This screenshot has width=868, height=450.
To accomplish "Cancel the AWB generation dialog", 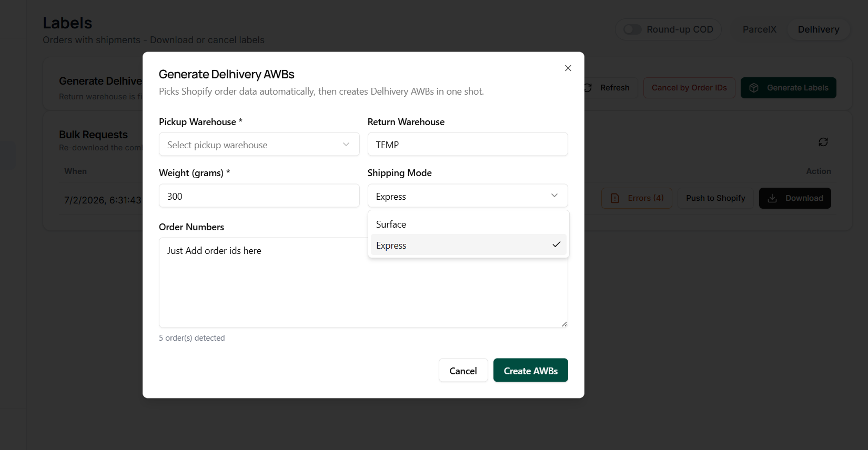I will [x=463, y=371].
